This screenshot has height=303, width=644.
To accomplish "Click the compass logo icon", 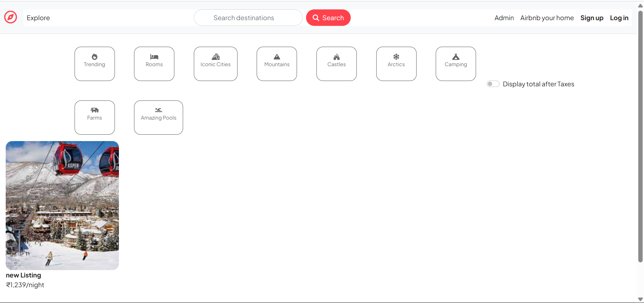I will tap(11, 17).
